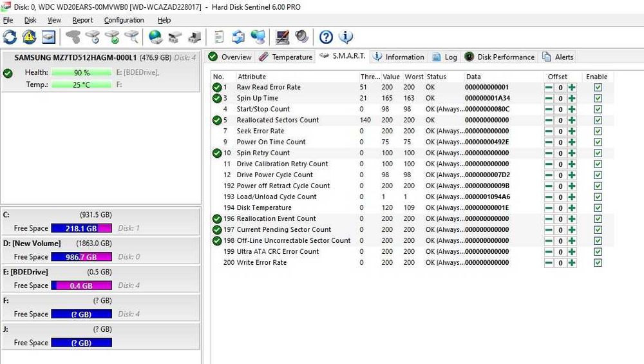Click the disk panel icon with blue frame
Viewport: 644px width, 364px height.
pos(48,37)
